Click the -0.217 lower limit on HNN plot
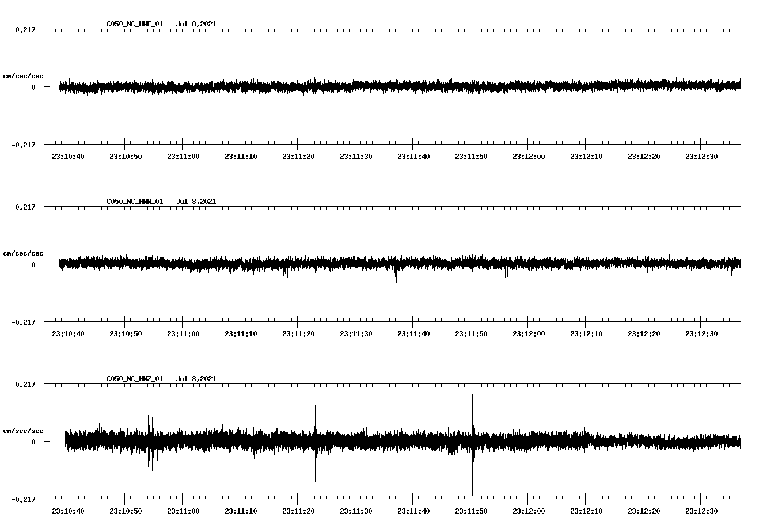The width and height of the screenshot is (782, 532). pos(23,322)
